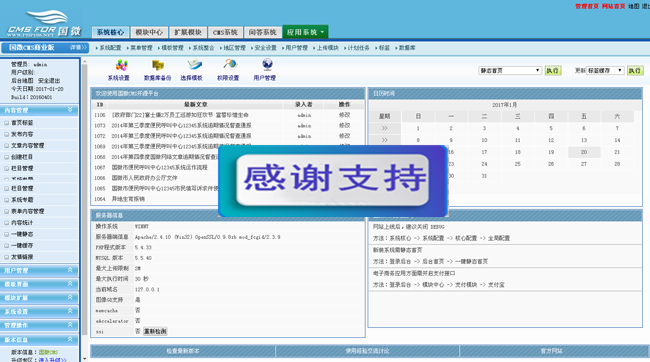Click the 详情>> link
The height and width of the screenshot is (362, 650).
coord(79,48)
